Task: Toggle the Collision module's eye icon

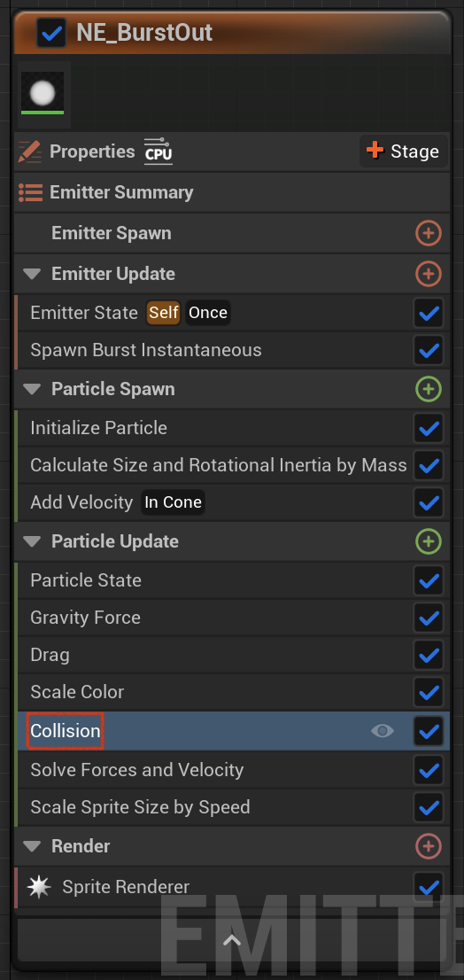Action: point(383,731)
